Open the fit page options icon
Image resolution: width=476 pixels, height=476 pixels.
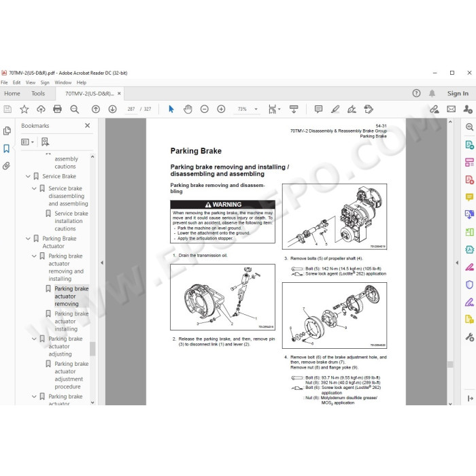(x=274, y=109)
